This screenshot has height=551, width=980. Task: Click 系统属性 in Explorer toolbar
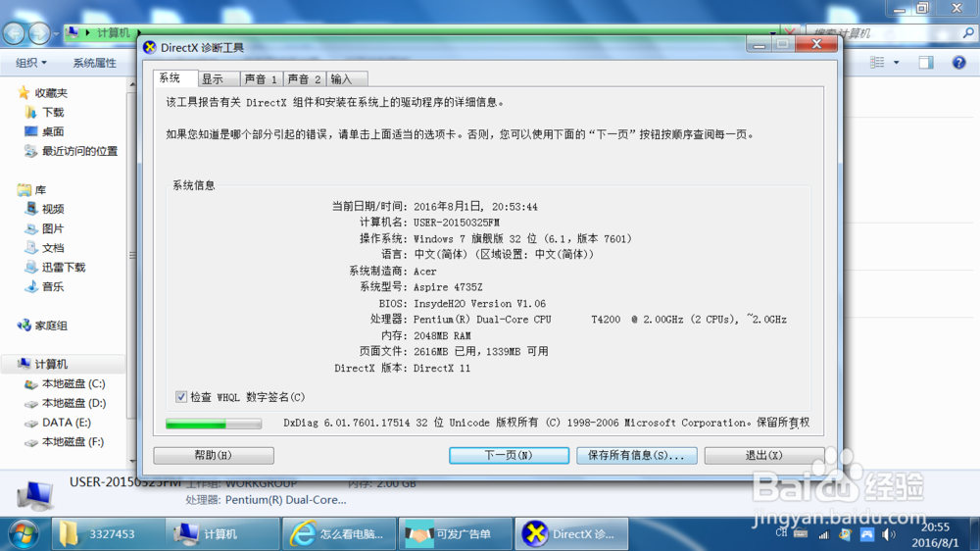point(94,63)
